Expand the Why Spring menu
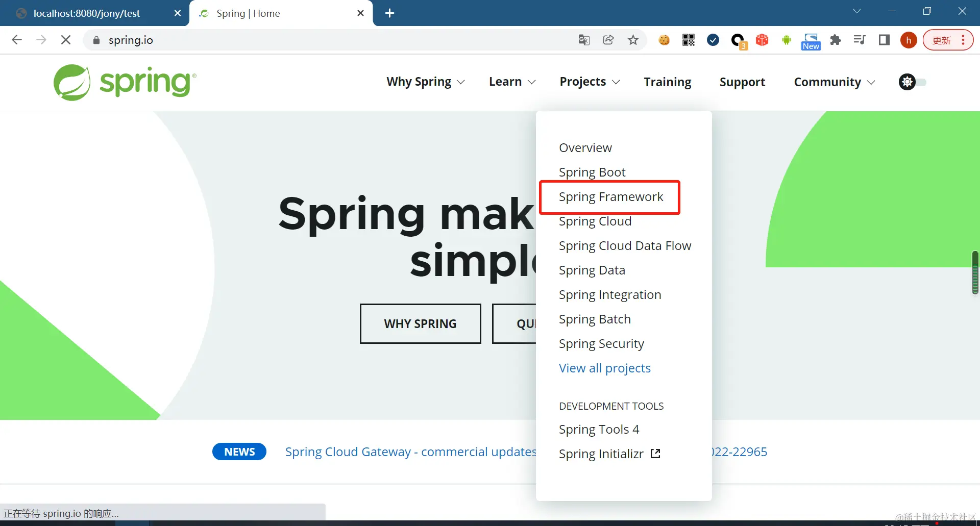The height and width of the screenshot is (526, 980). [426, 82]
